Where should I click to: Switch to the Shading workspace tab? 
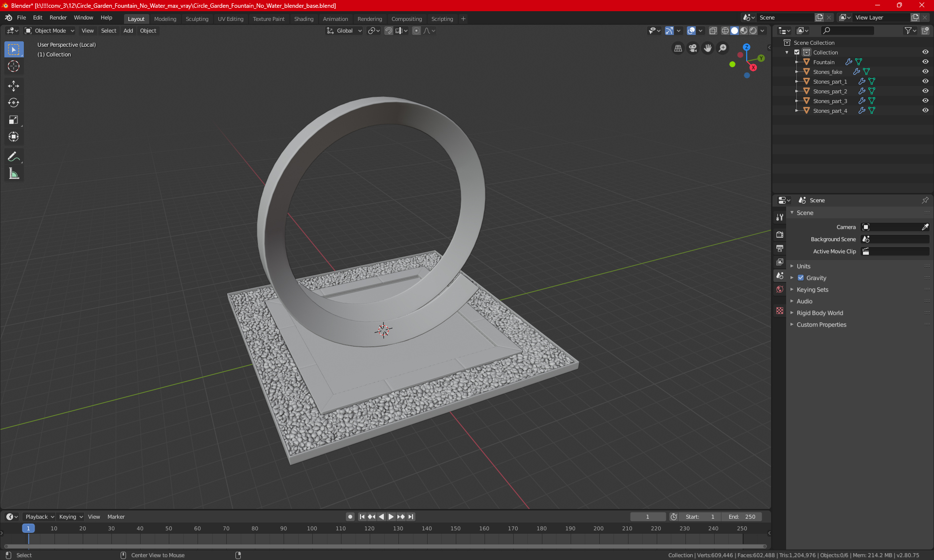point(304,19)
